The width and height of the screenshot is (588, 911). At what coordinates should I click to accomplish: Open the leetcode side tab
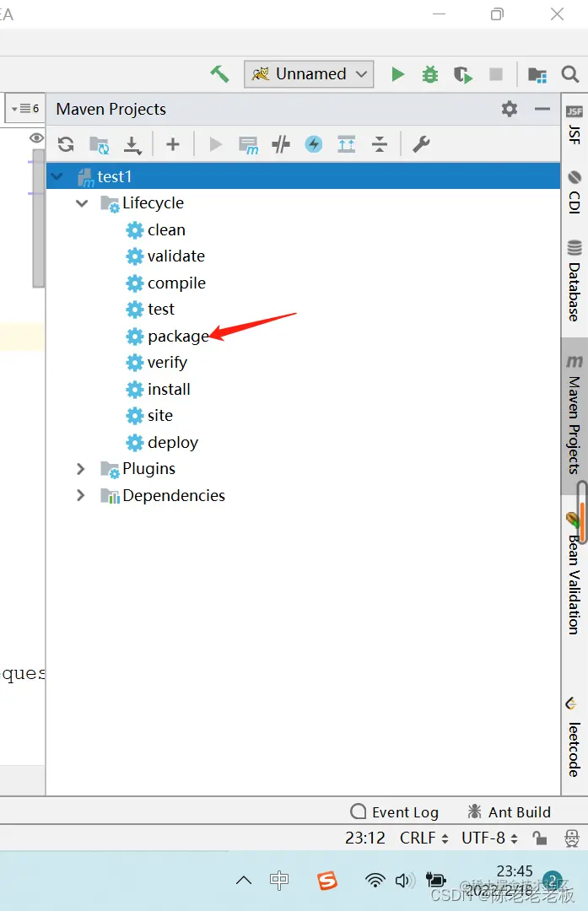click(574, 738)
